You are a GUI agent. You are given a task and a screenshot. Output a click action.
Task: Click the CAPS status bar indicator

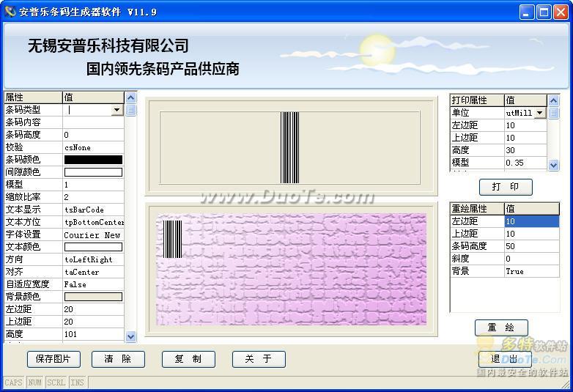(13, 382)
